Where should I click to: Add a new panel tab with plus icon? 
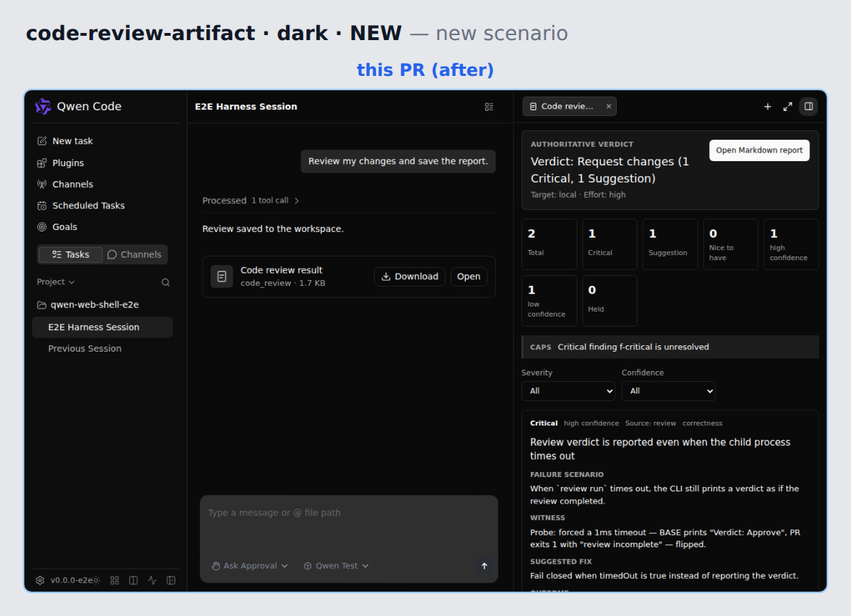(767, 107)
